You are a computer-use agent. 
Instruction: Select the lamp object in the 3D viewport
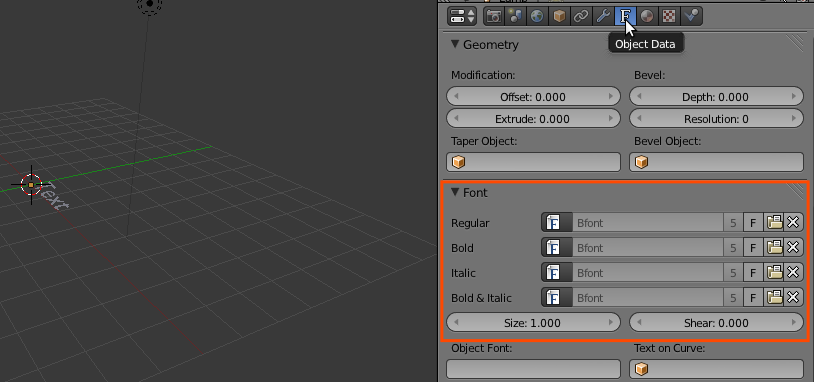(x=150, y=4)
